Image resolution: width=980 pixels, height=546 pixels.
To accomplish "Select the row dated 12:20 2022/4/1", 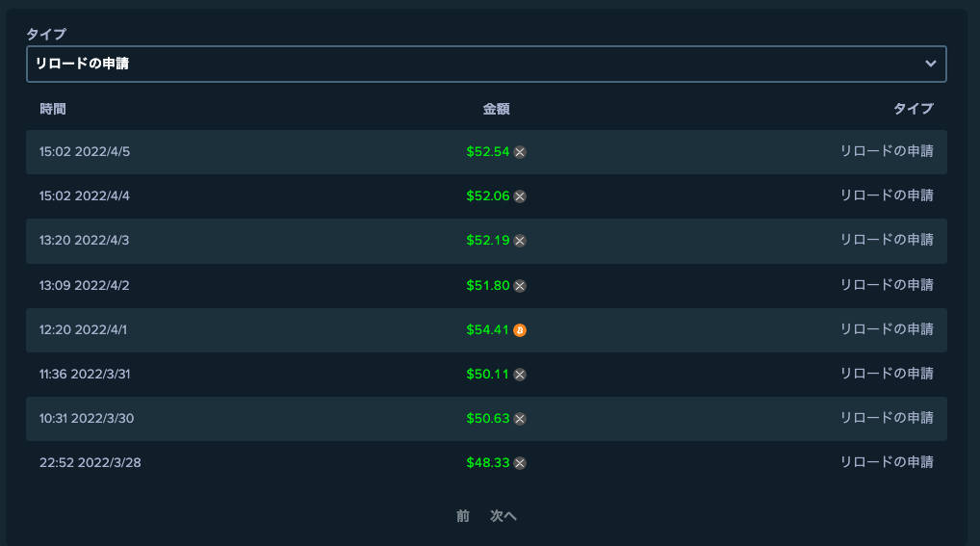I will pyautogui.click(x=486, y=330).
